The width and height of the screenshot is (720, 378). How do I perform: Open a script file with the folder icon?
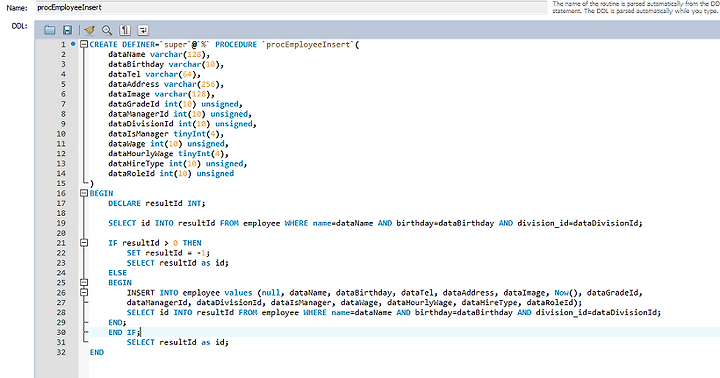coord(50,30)
